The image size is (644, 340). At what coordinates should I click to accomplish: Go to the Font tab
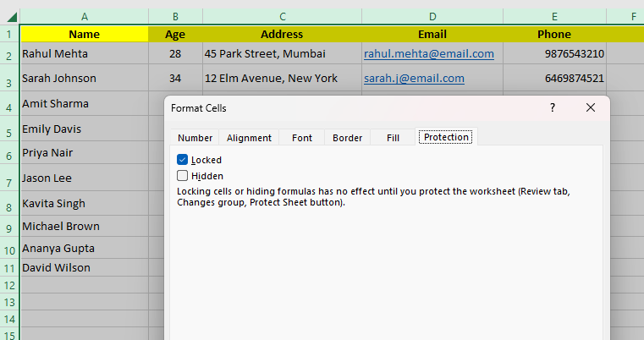tap(302, 138)
